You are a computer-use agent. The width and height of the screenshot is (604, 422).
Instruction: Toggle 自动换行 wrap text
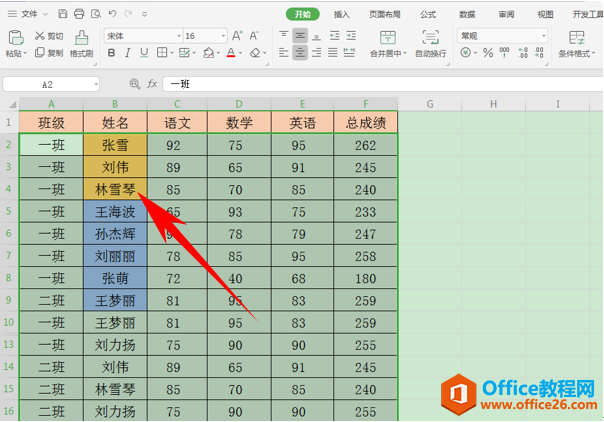click(431, 44)
